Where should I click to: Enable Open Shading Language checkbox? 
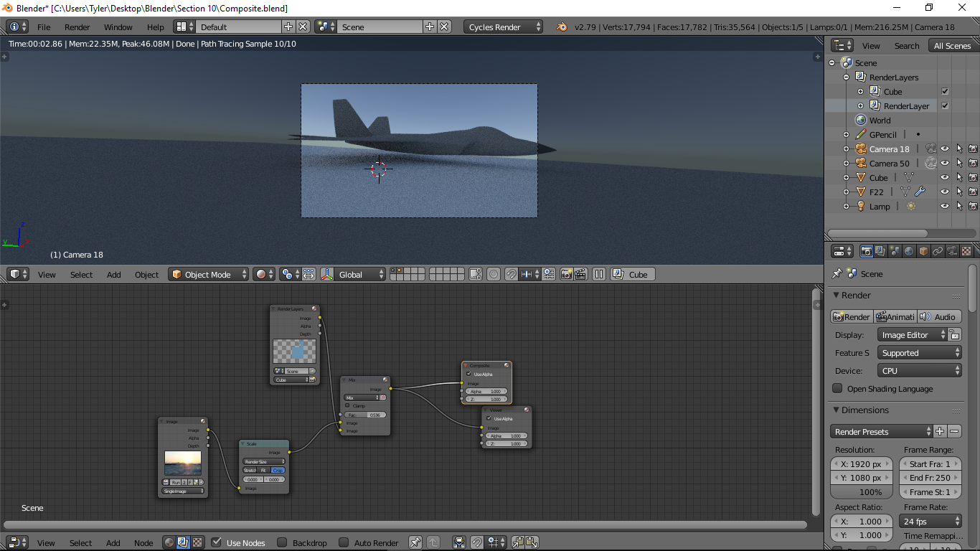[x=837, y=388]
